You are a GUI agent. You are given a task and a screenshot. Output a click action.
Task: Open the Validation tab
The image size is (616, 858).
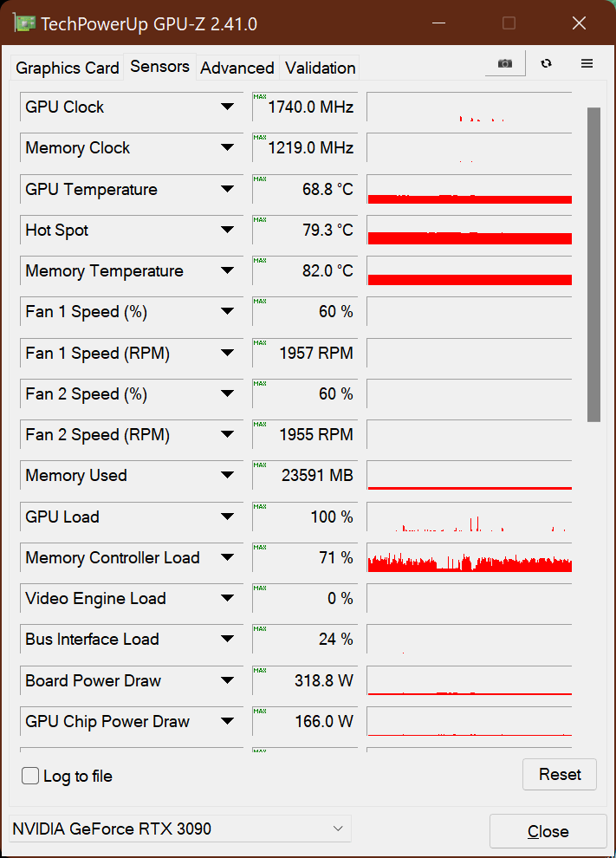click(320, 68)
